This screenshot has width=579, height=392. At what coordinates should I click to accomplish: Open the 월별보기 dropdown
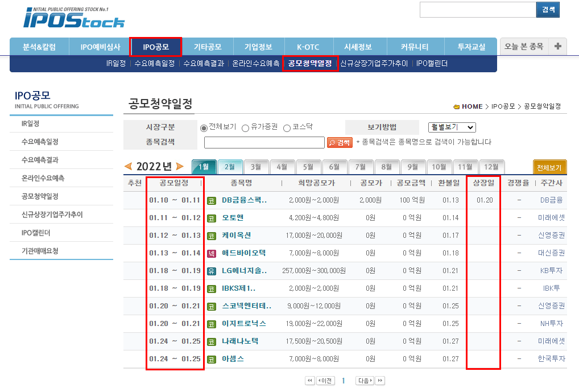point(452,127)
